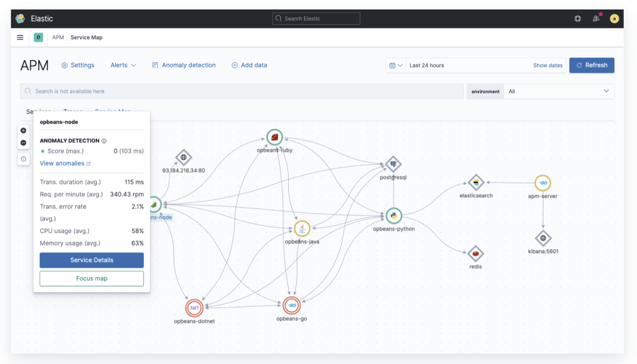Select the opbeans-dotnet service node
The image size is (637, 364).
click(195, 308)
